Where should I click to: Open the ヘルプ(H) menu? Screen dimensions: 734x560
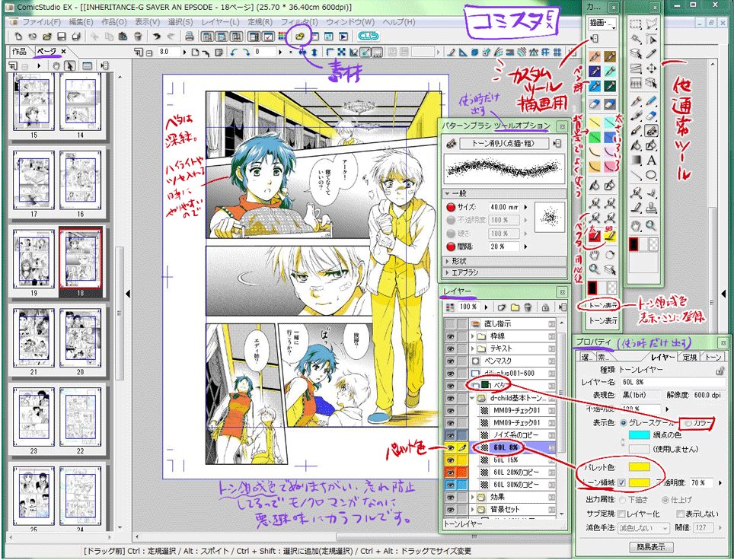pos(399,22)
